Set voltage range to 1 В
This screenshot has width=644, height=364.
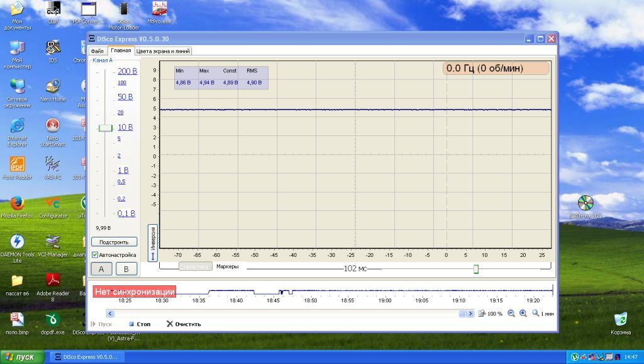123,170
